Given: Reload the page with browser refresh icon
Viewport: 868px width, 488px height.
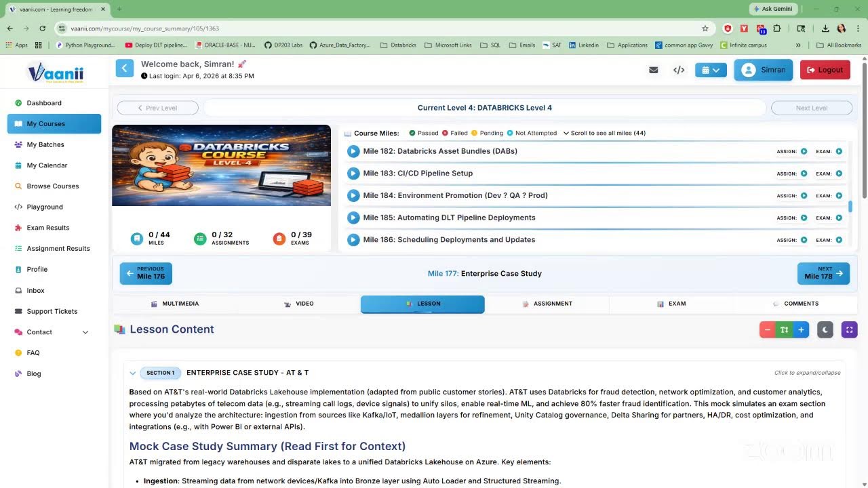Looking at the screenshot, I should point(42,28).
